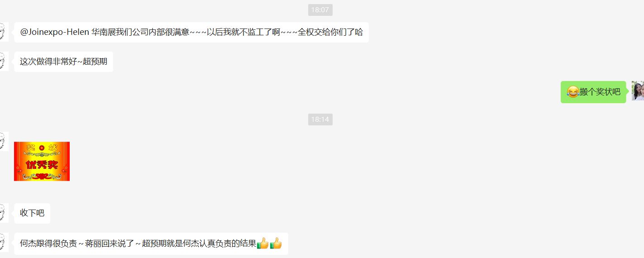
Task: Click the 18:07 timestamp label
Action: pyautogui.click(x=320, y=10)
